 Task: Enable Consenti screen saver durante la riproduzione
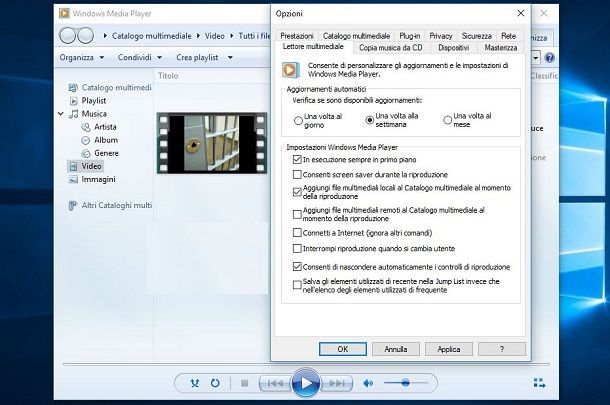pyautogui.click(x=297, y=174)
